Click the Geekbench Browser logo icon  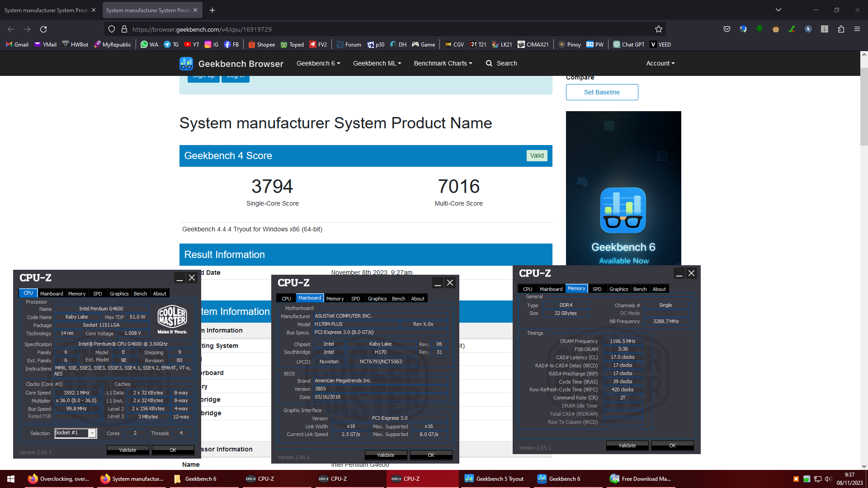click(186, 64)
